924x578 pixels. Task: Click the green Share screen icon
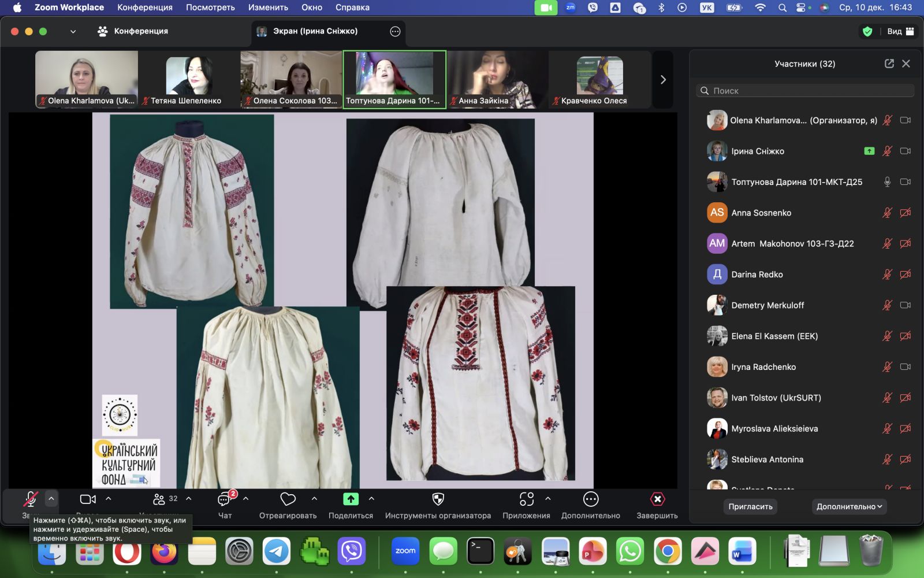pyautogui.click(x=351, y=499)
